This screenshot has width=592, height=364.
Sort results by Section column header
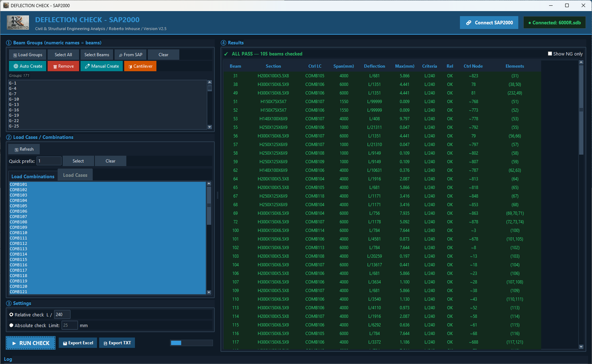273,66
